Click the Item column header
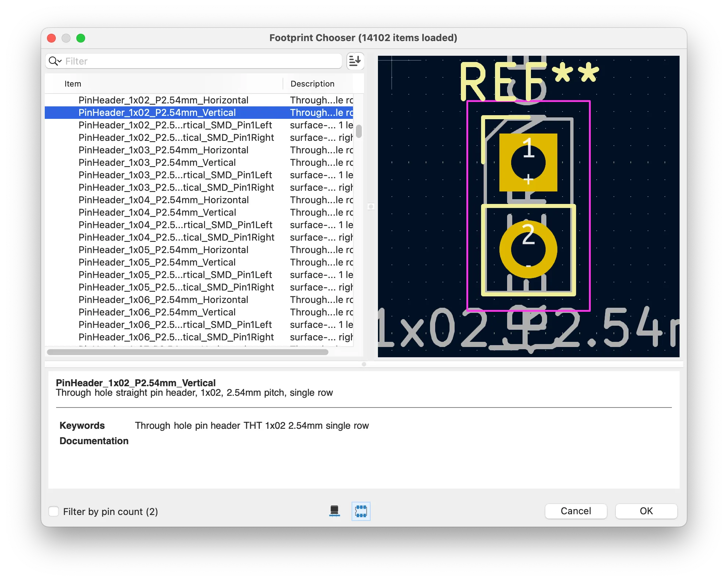The height and width of the screenshot is (581, 728). click(164, 84)
